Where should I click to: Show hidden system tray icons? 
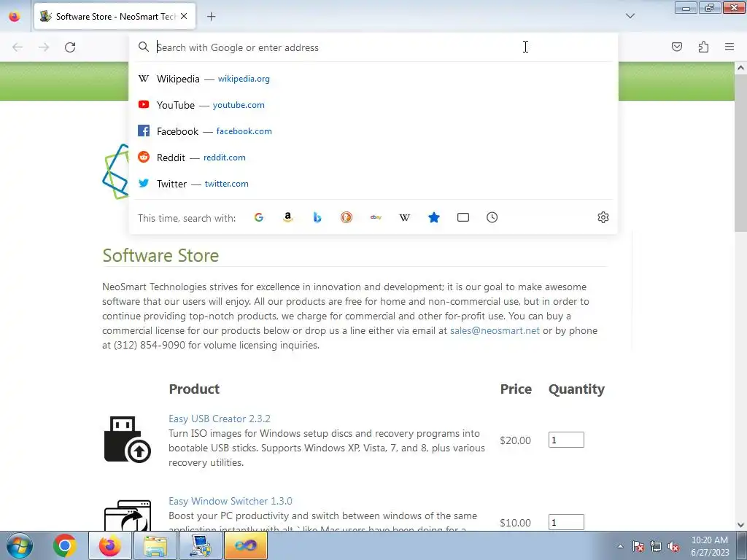pos(620,546)
